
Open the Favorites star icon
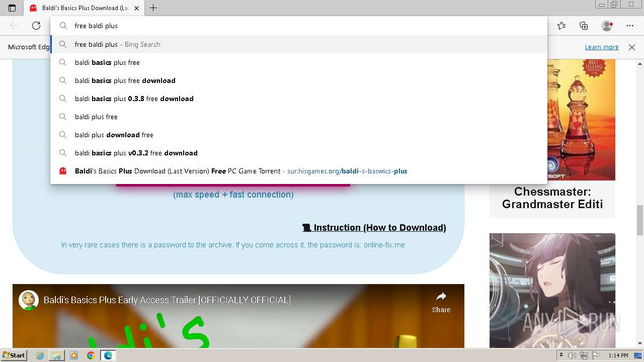pos(561,26)
